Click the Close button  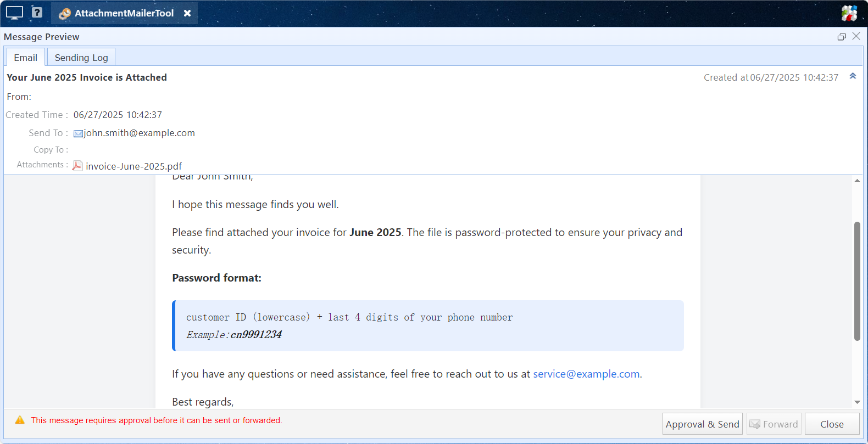point(832,424)
